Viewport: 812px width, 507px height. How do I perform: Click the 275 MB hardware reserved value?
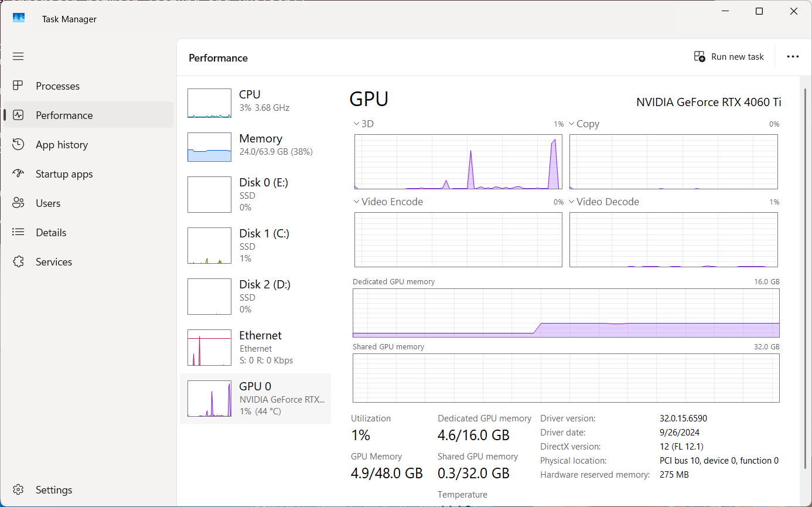coord(674,475)
